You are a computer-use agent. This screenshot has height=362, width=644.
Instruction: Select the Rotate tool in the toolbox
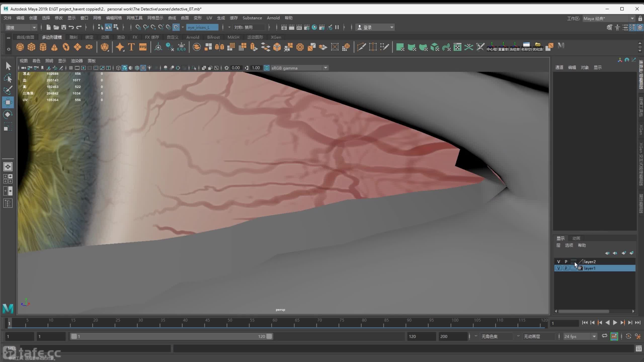coord(8,115)
